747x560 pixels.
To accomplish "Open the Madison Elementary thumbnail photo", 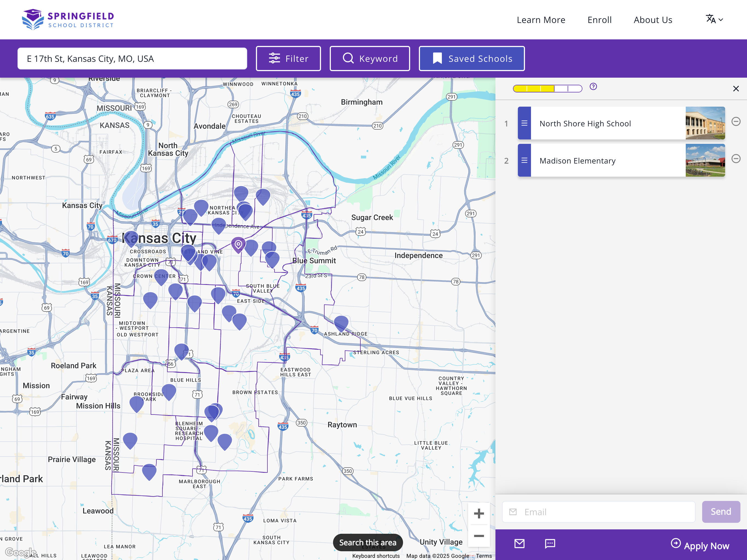I will point(705,161).
